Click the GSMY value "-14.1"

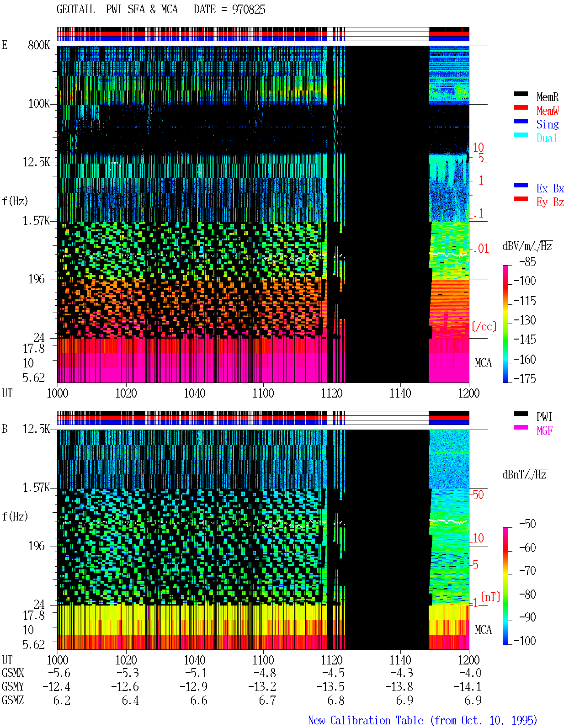[468, 687]
